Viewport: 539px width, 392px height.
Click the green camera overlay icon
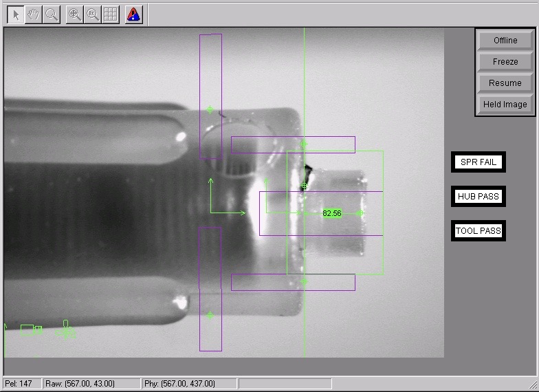coord(31,330)
